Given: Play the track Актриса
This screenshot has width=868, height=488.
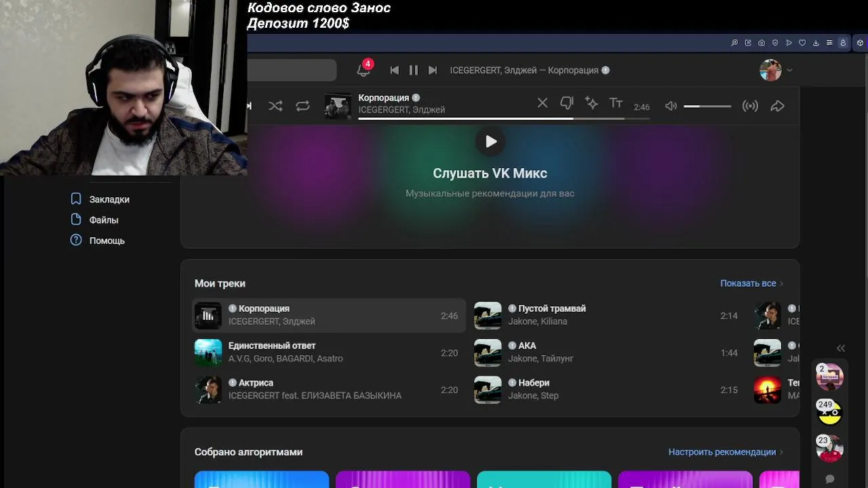Looking at the screenshot, I should (208, 390).
